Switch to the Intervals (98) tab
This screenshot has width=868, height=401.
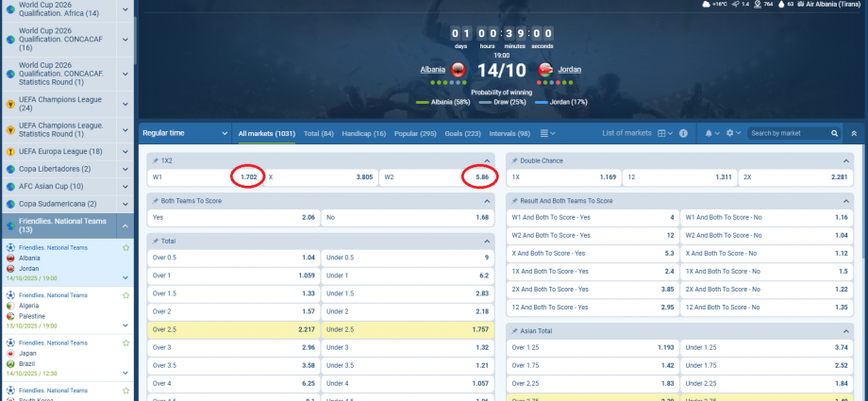509,133
